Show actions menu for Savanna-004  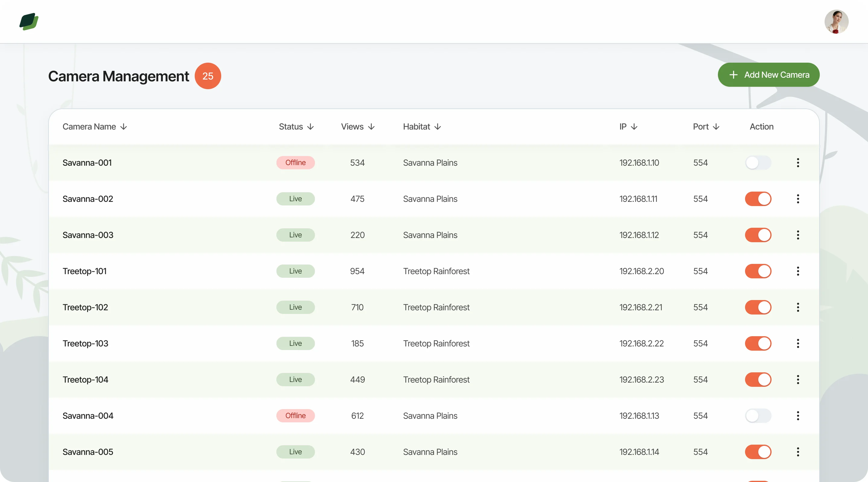798,416
